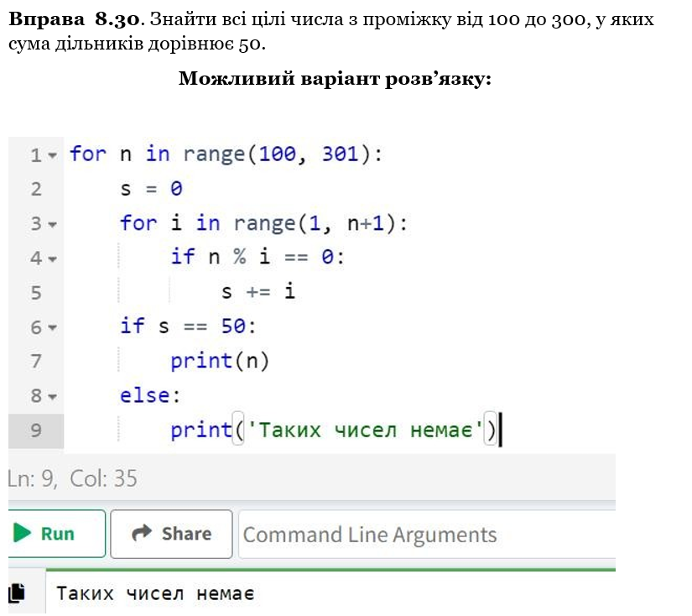Select line number 2 in gutter
The height and width of the screenshot is (616, 692).
tap(36, 189)
